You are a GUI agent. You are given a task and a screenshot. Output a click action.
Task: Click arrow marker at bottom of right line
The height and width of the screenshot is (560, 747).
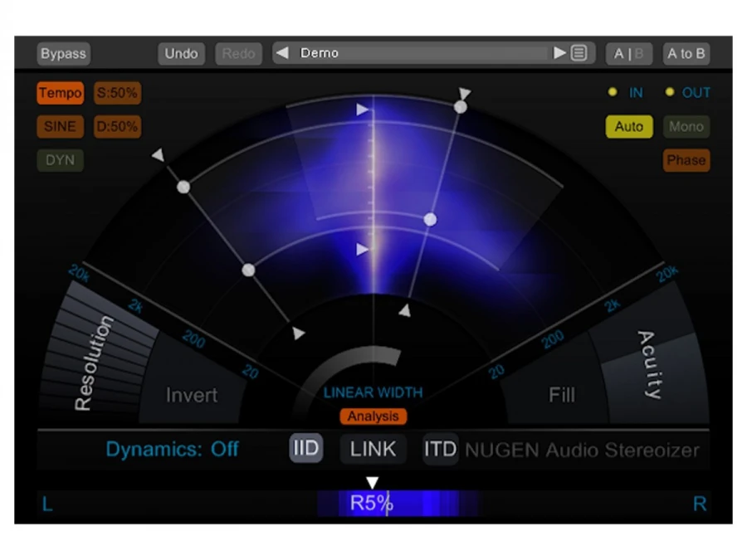[405, 311]
